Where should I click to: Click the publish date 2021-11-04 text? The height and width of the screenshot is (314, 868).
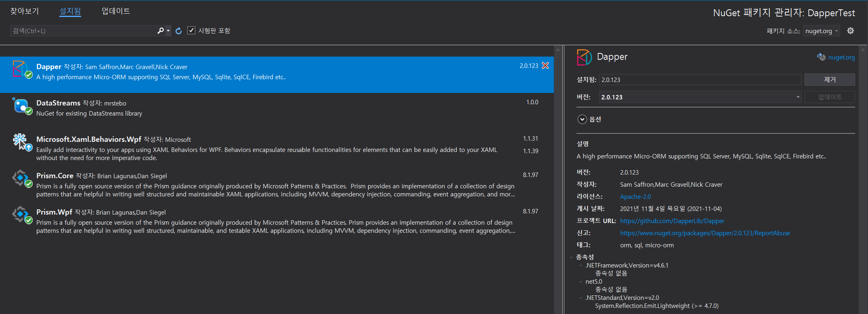671,209
